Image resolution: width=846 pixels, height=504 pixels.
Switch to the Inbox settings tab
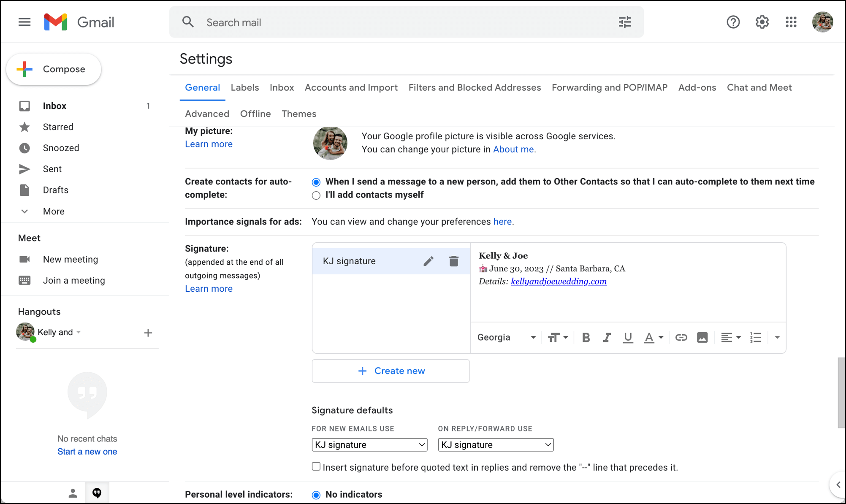282,87
